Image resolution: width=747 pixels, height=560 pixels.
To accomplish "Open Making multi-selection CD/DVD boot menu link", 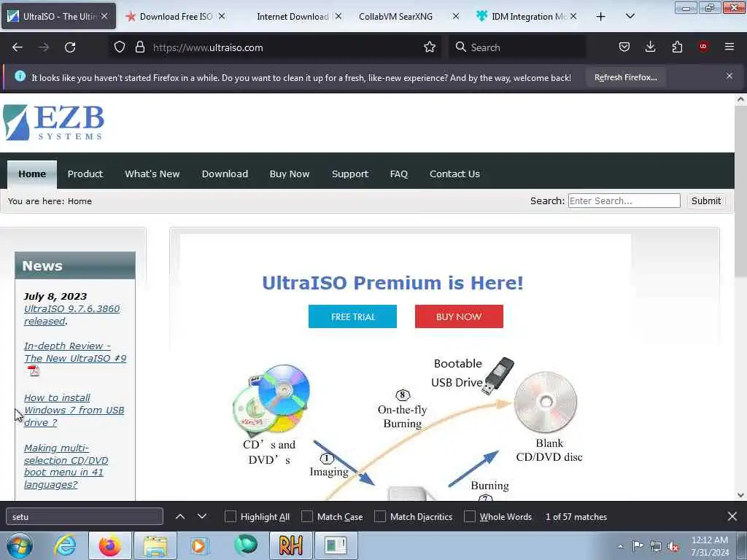I will [66, 466].
